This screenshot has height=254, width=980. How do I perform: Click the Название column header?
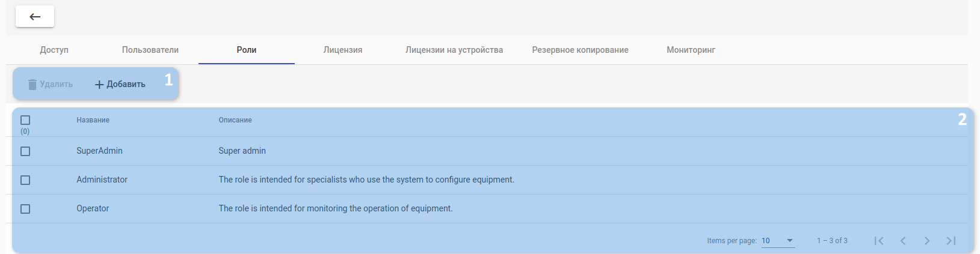93,120
